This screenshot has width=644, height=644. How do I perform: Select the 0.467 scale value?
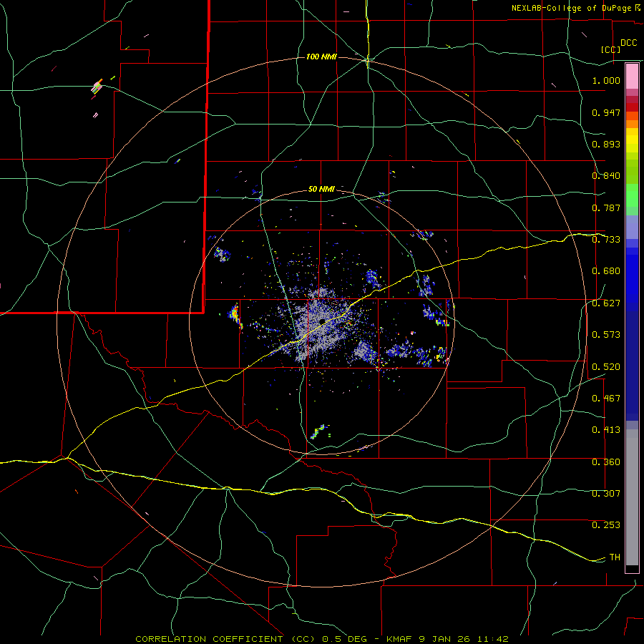(606, 399)
